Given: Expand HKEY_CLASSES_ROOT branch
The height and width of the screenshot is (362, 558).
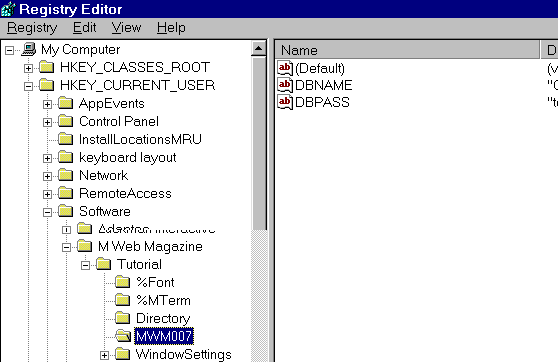Looking at the screenshot, I should [28, 68].
